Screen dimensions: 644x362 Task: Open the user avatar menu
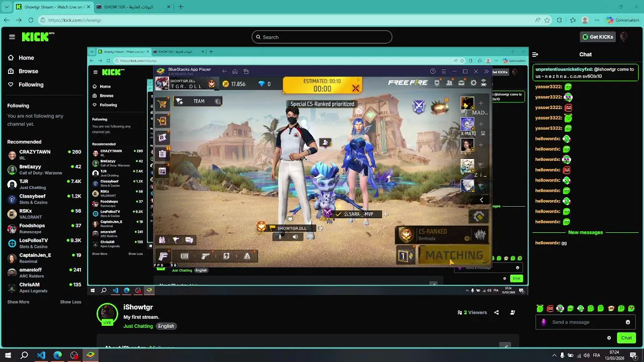pyautogui.click(x=624, y=37)
